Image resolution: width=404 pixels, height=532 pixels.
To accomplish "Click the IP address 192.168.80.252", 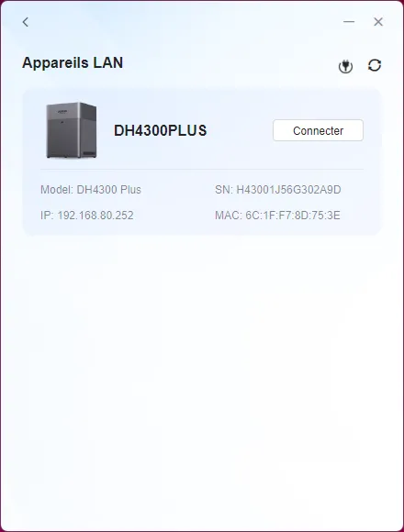I will pos(95,216).
